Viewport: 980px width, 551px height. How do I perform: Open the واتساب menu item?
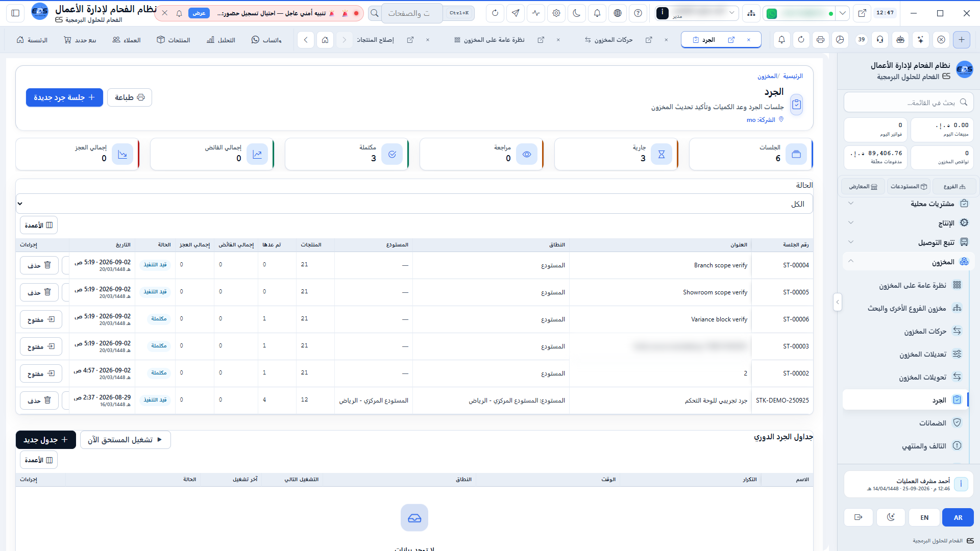point(266,40)
